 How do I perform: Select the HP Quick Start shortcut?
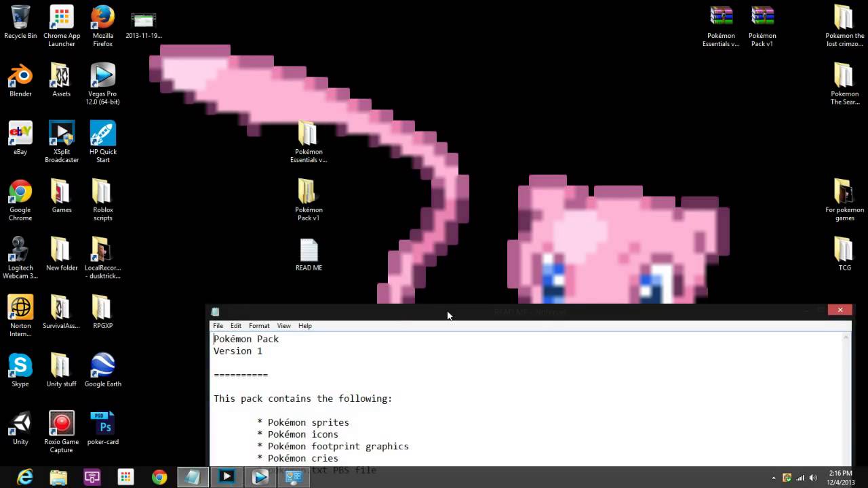(103, 142)
